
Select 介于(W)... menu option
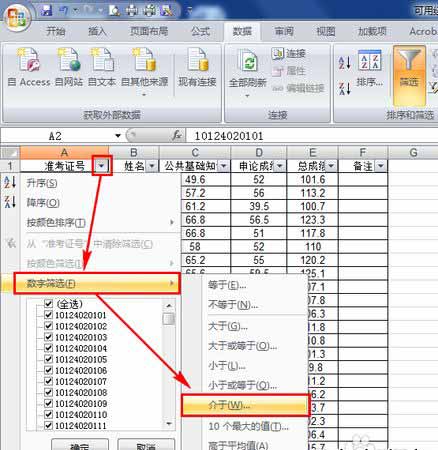(x=245, y=405)
